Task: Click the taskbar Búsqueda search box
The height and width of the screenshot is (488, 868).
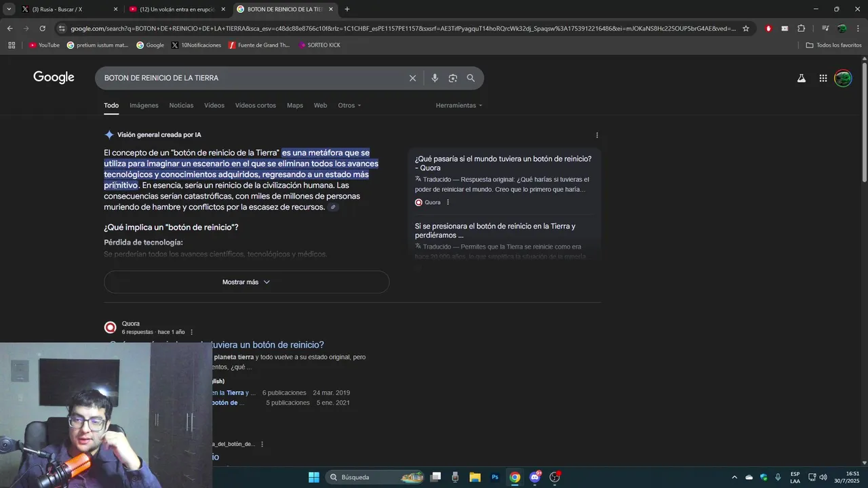Action: pos(376,477)
